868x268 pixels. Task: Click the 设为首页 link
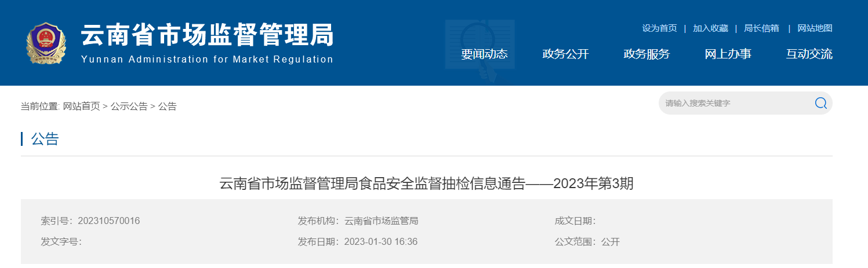(x=659, y=28)
